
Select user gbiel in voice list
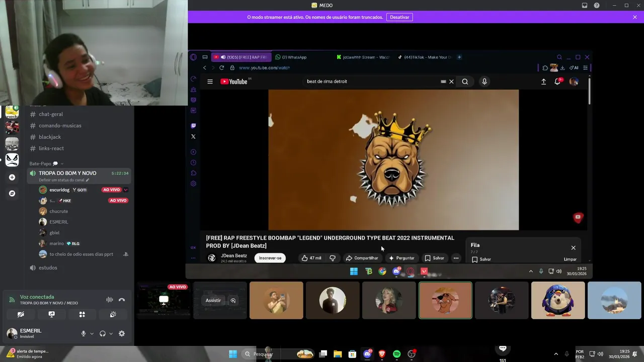(54, 233)
